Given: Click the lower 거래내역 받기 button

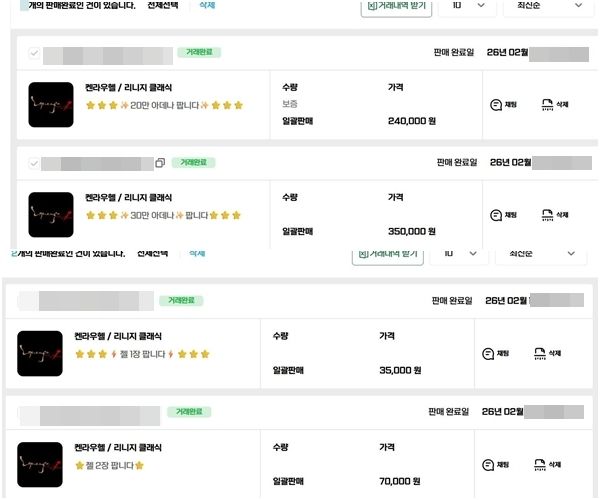Looking at the screenshot, I should point(388,254).
